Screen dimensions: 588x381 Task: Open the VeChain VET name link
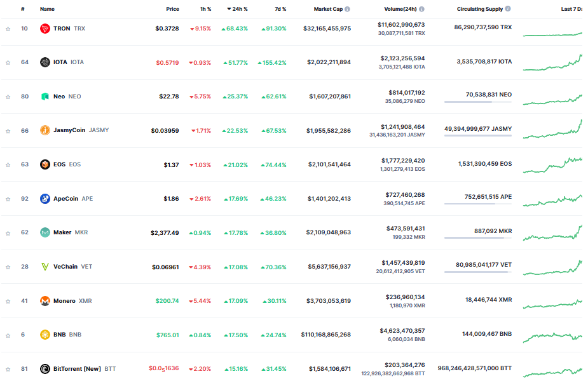[72, 267]
